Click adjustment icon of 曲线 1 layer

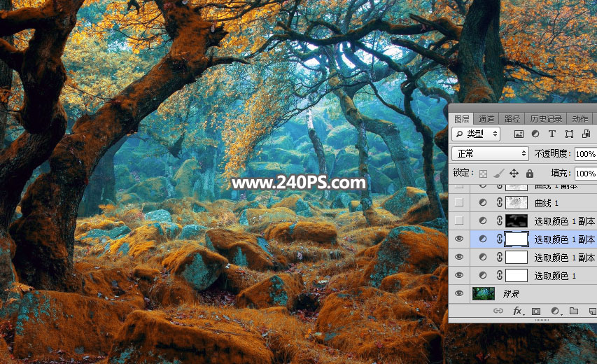[x=483, y=202]
